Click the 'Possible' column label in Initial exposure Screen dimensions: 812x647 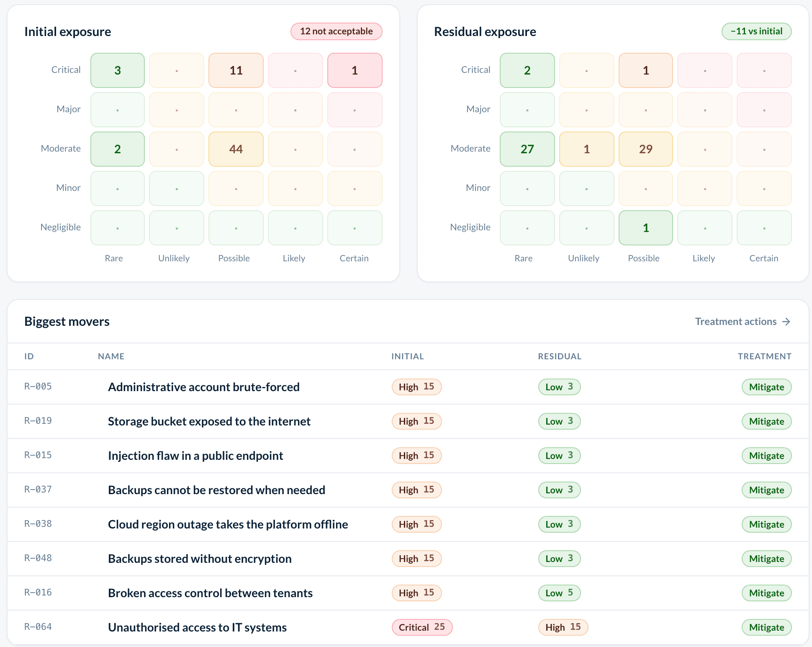234,258
